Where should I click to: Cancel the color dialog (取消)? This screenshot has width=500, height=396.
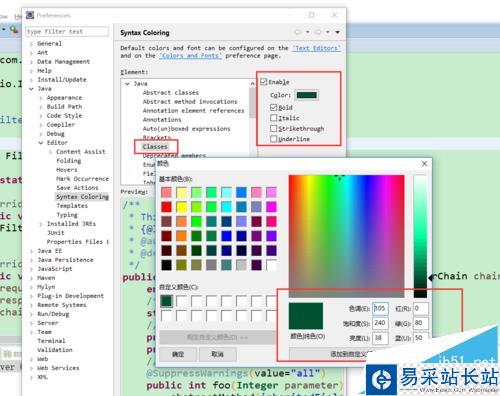click(217, 354)
